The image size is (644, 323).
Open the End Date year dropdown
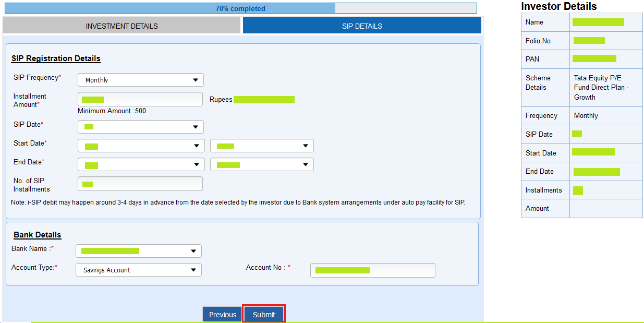pyautogui.click(x=261, y=164)
